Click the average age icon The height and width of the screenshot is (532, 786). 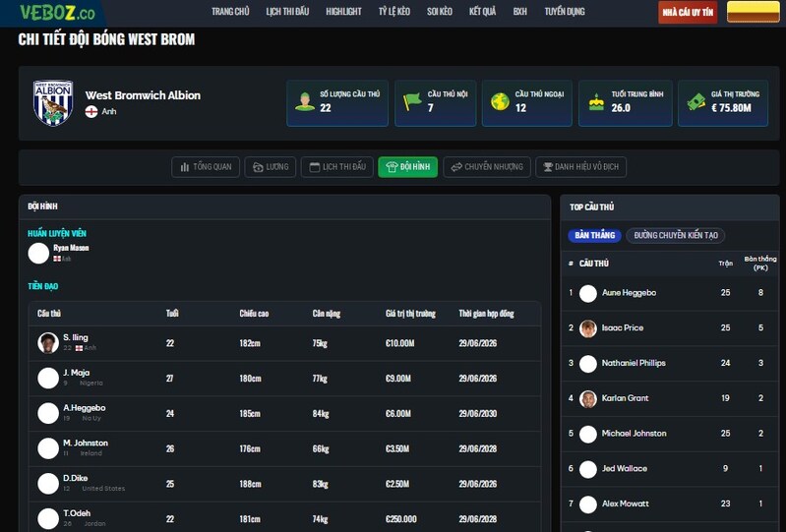[596, 101]
